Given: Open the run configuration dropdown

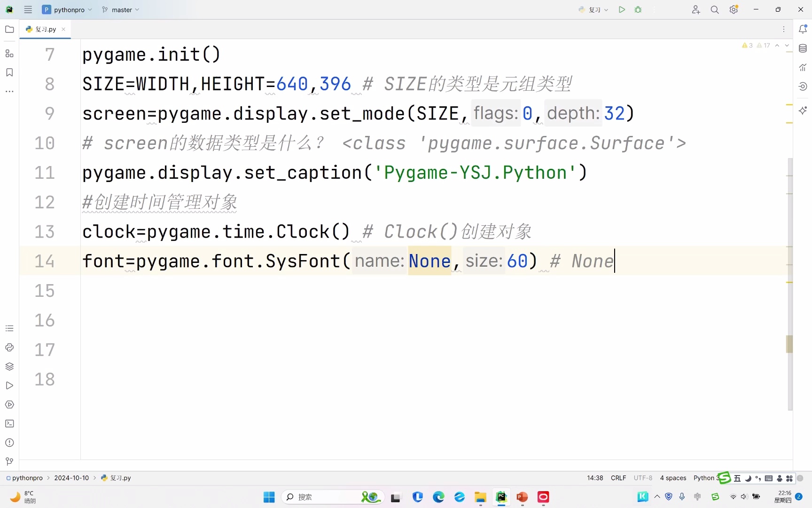Looking at the screenshot, I should coord(593,9).
